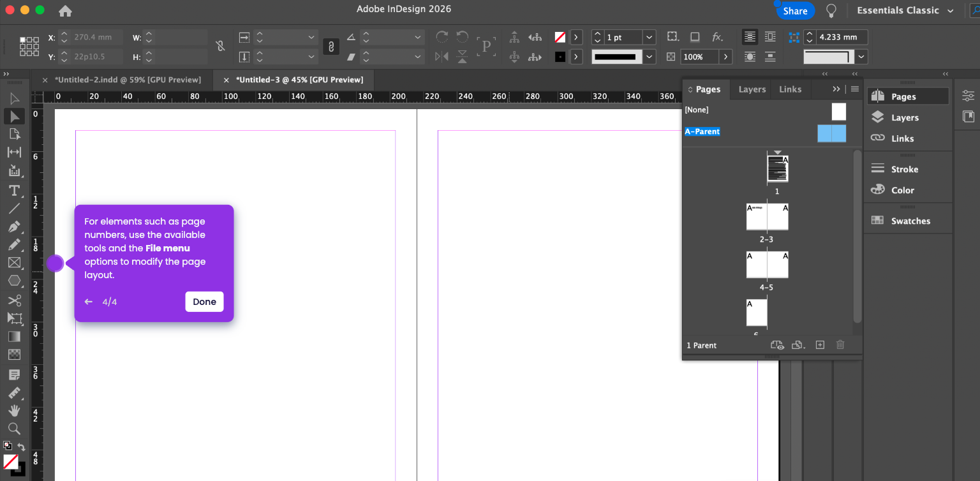The height and width of the screenshot is (481, 980).
Task: Select the Pen tool in toolbar
Action: pyautogui.click(x=14, y=226)
